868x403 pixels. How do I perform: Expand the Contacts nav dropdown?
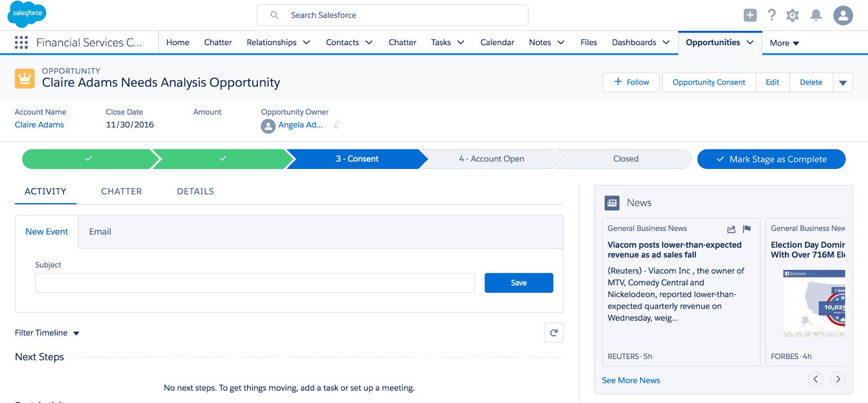click(369, 42)
